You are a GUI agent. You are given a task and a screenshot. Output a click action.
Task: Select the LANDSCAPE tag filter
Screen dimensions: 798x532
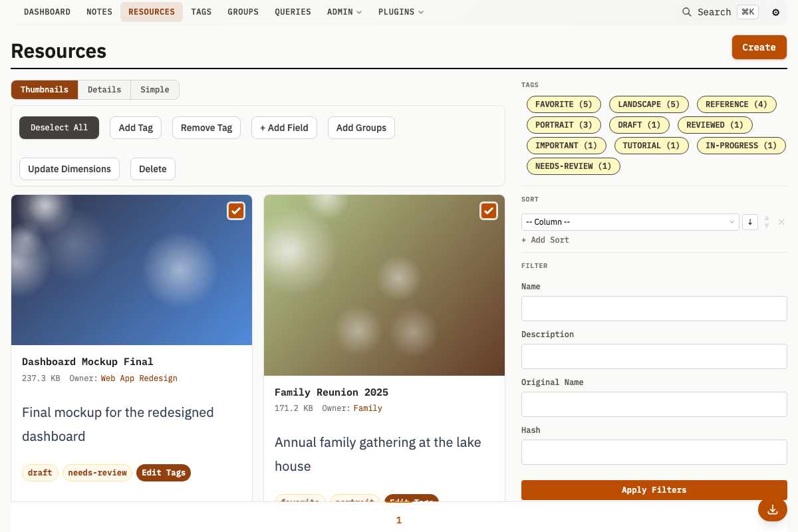click(x=648, y=104)
